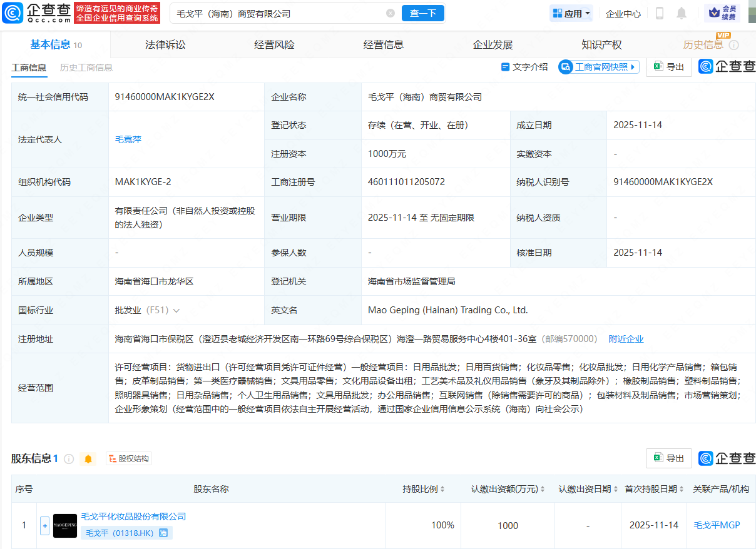Click info icon beside 股东信息 heading
This screenshot has height=549, width=756.
coord(69,459)
